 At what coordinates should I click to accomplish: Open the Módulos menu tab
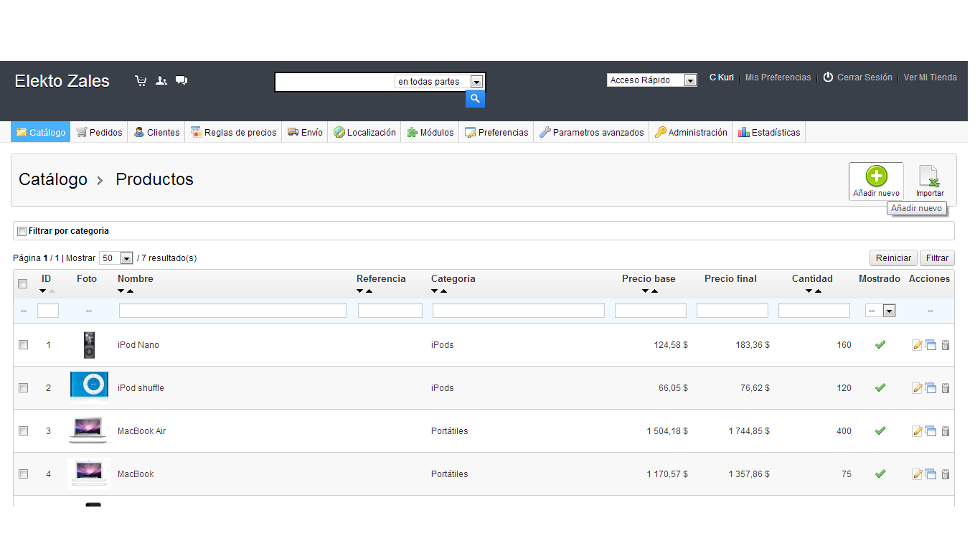(x=430, y=132)
